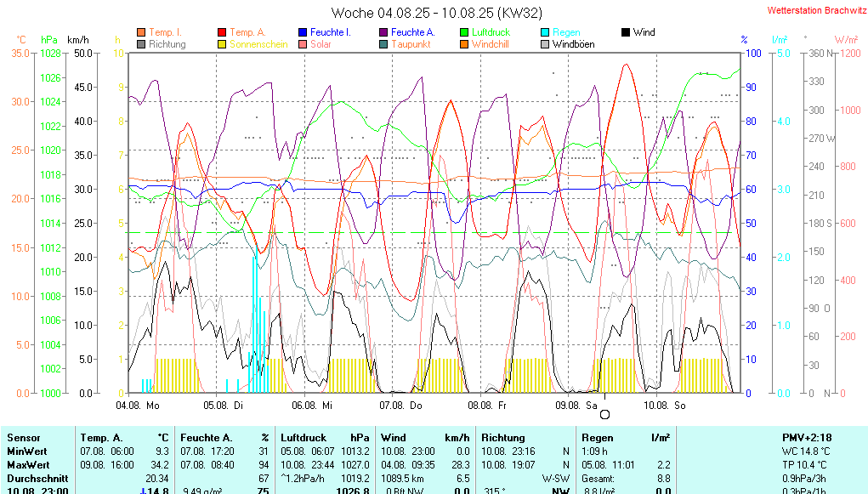Click the circle marker below the time axis
868x494 pixels.
(604, 414)
